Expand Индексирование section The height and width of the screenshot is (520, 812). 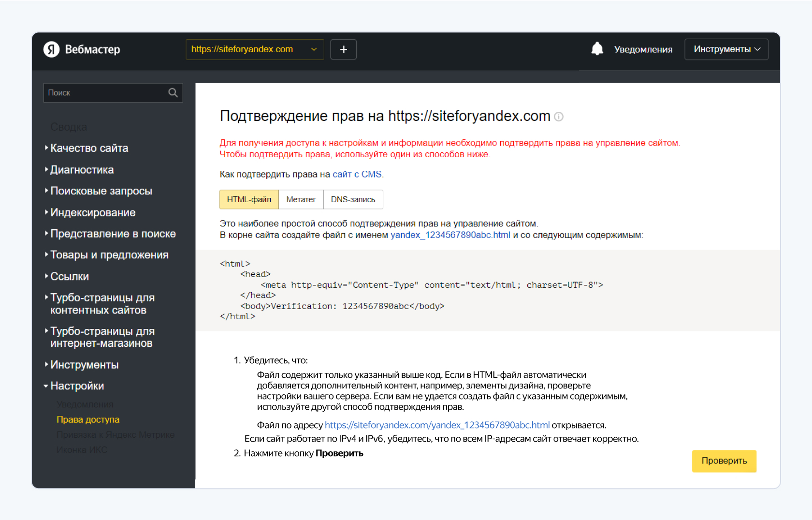(92, 212)
